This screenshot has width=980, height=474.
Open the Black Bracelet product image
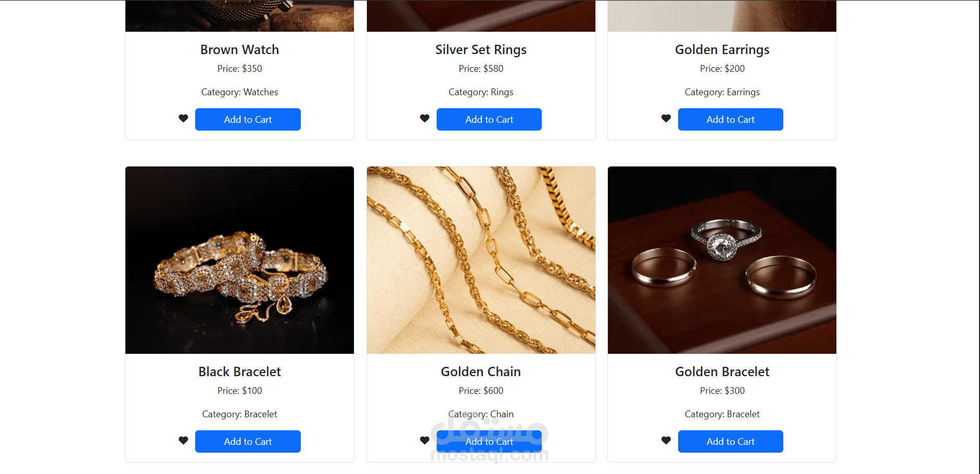coord(239,260)
